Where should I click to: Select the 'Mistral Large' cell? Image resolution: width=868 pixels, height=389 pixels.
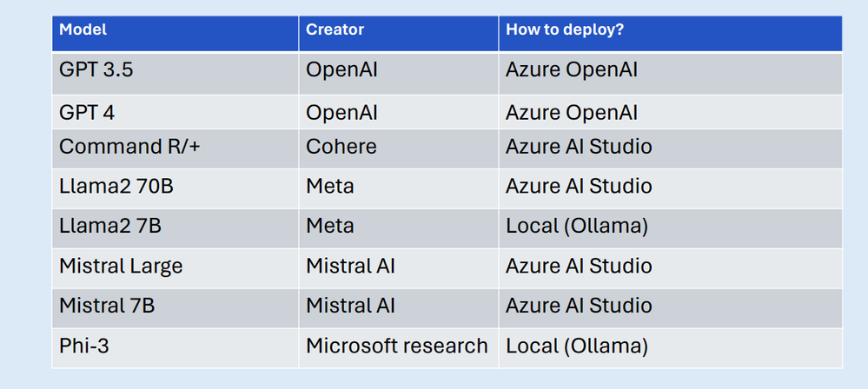click(176, 268)
